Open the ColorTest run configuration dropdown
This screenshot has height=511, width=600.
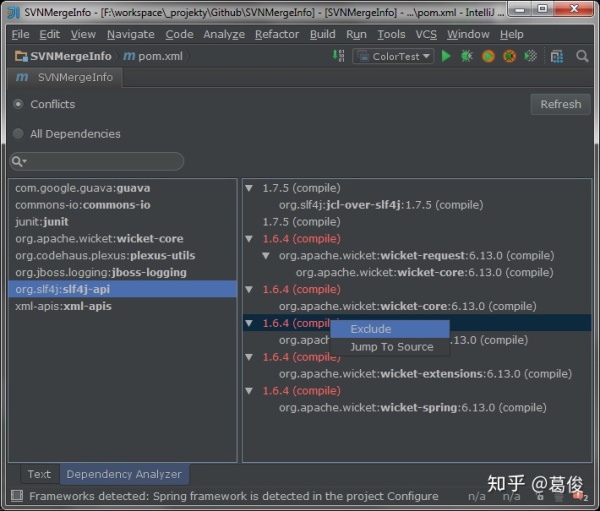click(x=393, y=56)
